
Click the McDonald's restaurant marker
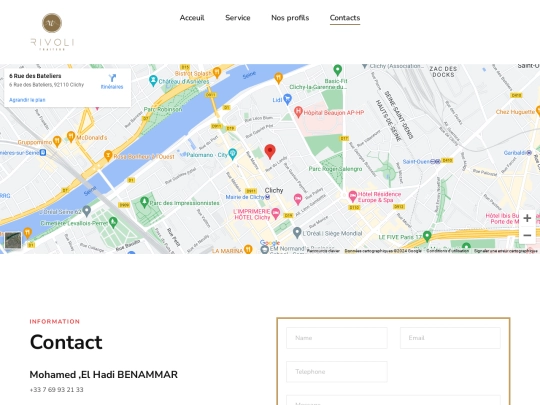(x=71, y=137)
